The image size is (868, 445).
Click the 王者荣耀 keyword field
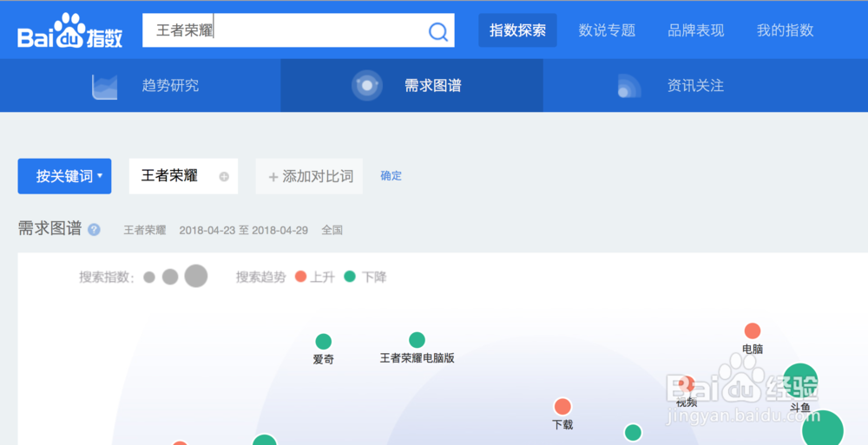183,176
